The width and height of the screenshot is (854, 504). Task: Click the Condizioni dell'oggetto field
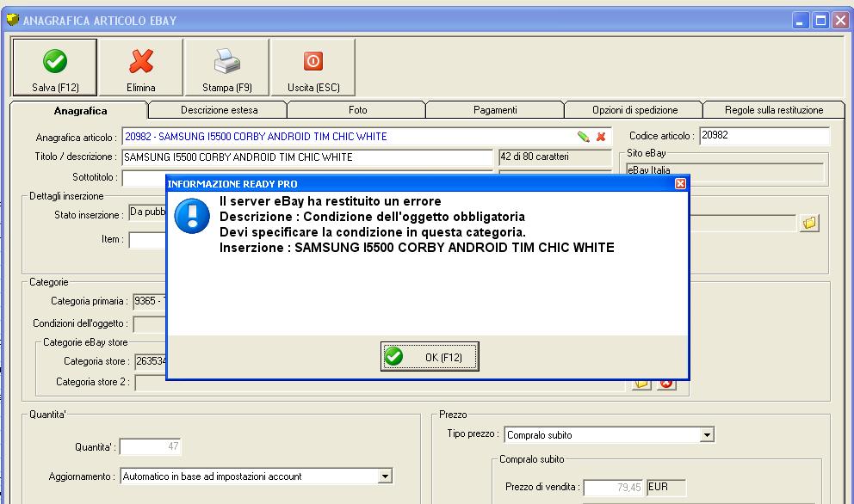149,324
